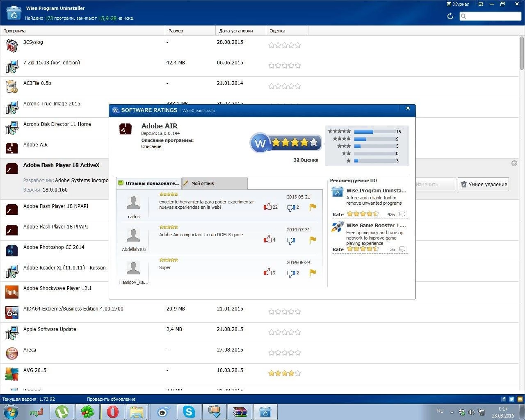This screenshot has height=420, width=525.
Task: Click the Wise Game Booster rocket icon
Action: click(x=337, y=227)
